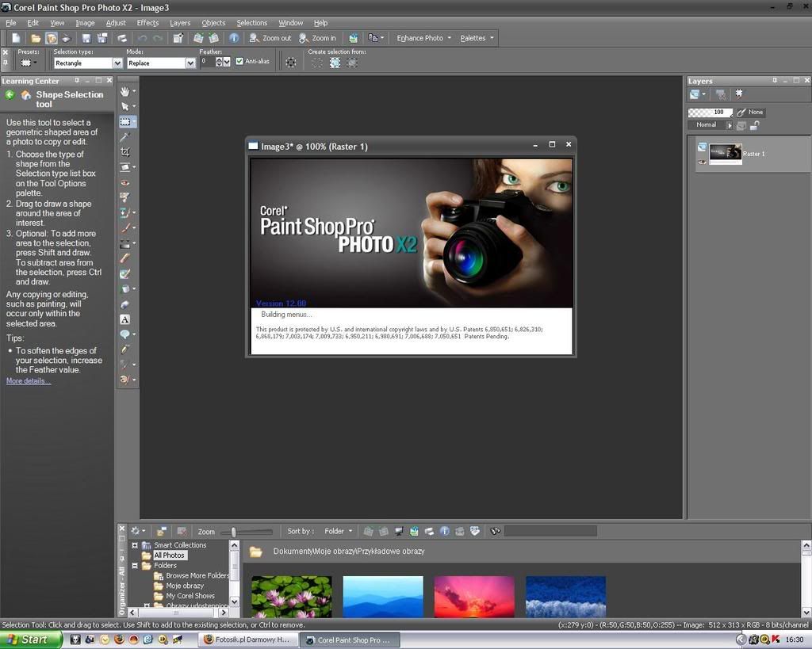The height and width of the screenshot is (649, 812).
Task: Click the Print icon in toolbar
Action: pyautogui.click(x=122, y=38)
